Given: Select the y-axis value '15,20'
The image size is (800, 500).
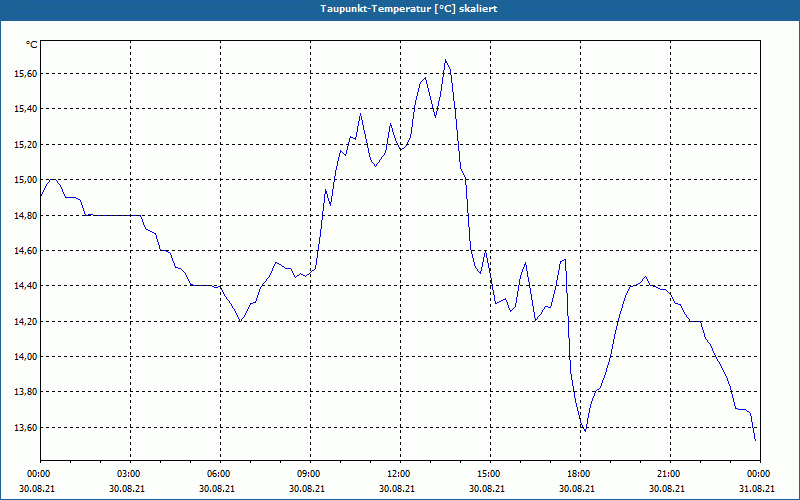Looking at the screenshot, I should (x=26, y=144).
